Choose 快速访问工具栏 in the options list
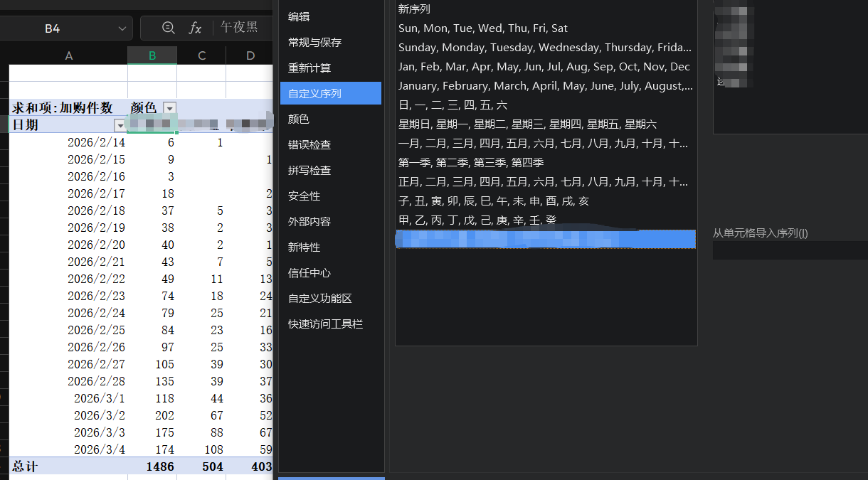Image resolution: width=868 pixels, height=480 pixels. pos(325,324)
